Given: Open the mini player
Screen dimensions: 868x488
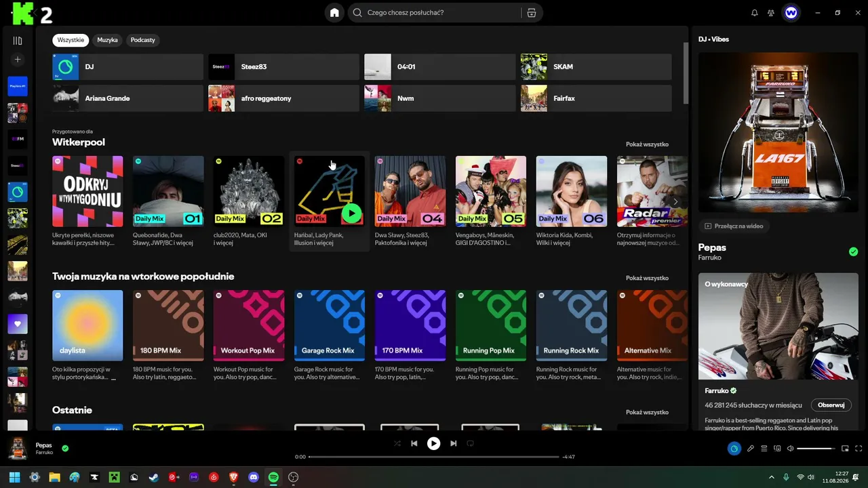Looking at the screenshot, I should pyautogui.click(x=845, y=448).
